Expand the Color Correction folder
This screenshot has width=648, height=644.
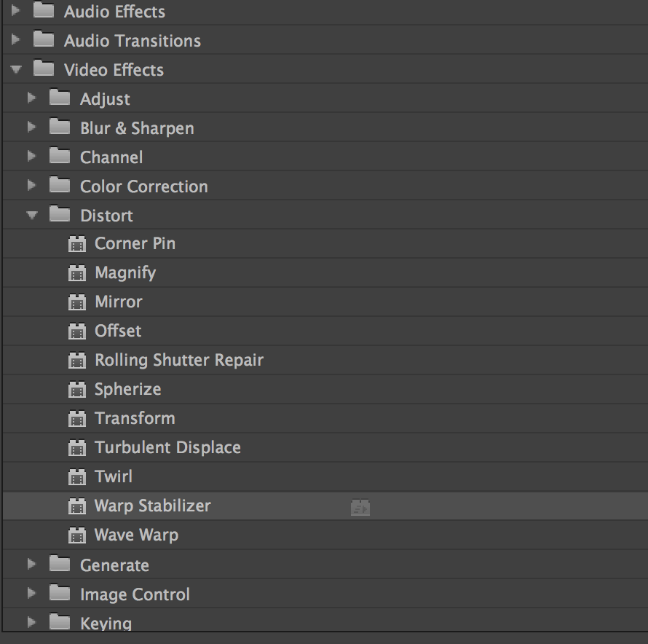(x=31, y=185)
